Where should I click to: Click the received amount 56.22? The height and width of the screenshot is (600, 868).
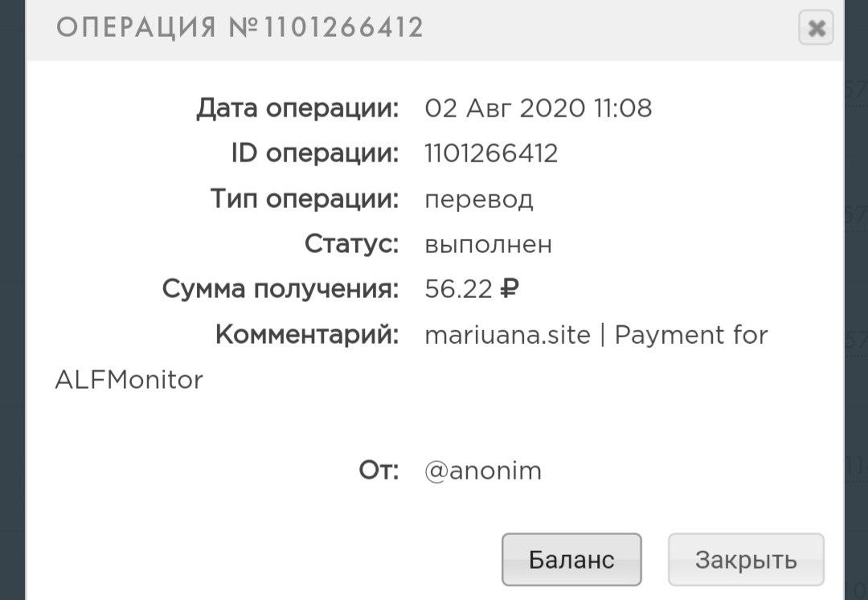pos(457,289)
